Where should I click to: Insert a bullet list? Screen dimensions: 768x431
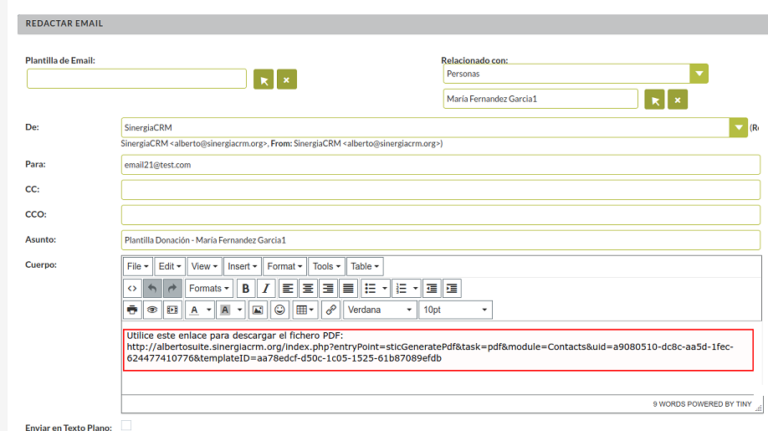point(370,288)
